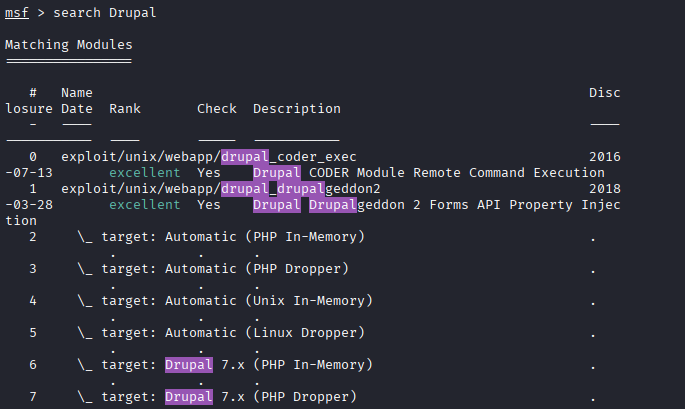Select the drupal_drupalgeddon2 module path

(x=221, y=189)
